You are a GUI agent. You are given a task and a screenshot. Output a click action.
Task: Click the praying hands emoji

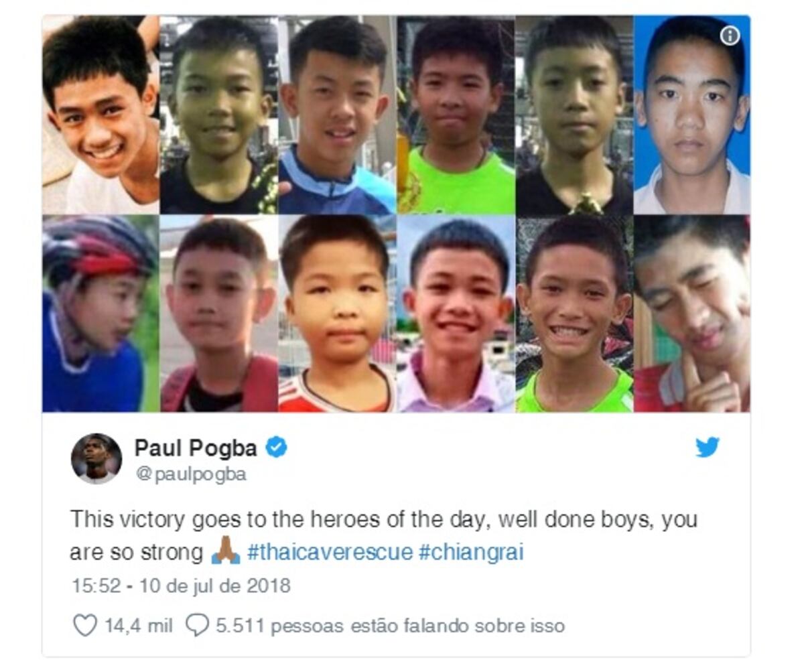pyautogui.click(x=226, y=553)
